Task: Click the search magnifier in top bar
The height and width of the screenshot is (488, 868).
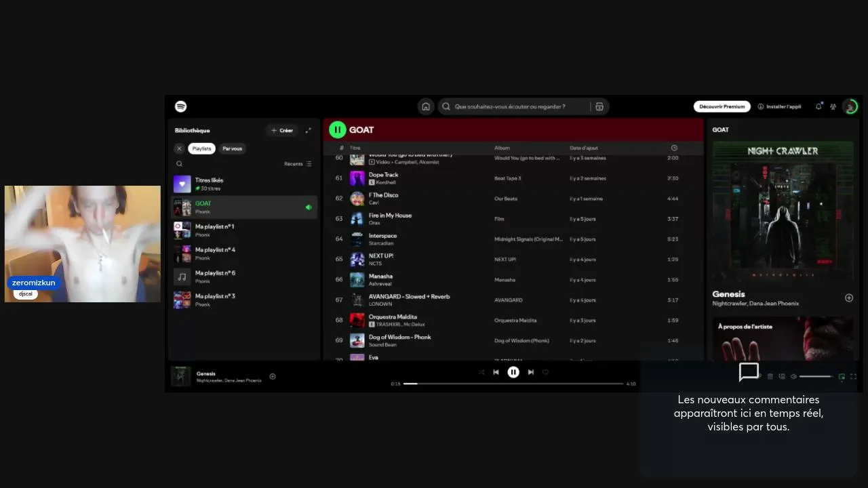Action: tap(446, 106)
